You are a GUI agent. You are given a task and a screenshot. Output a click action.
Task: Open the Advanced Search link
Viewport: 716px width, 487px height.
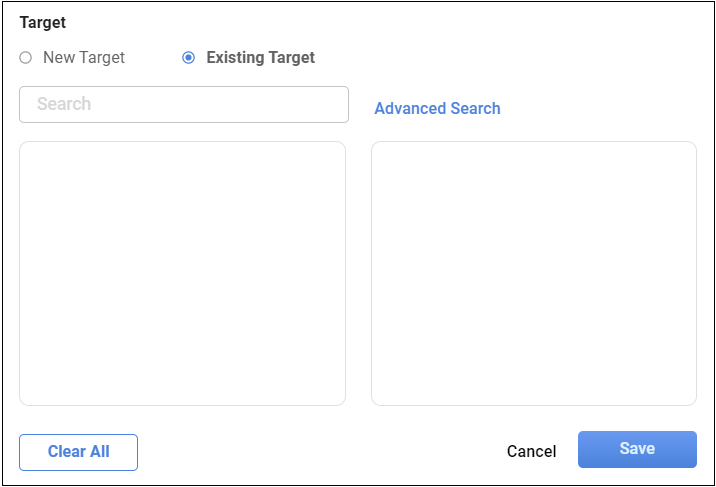point(437,108)
